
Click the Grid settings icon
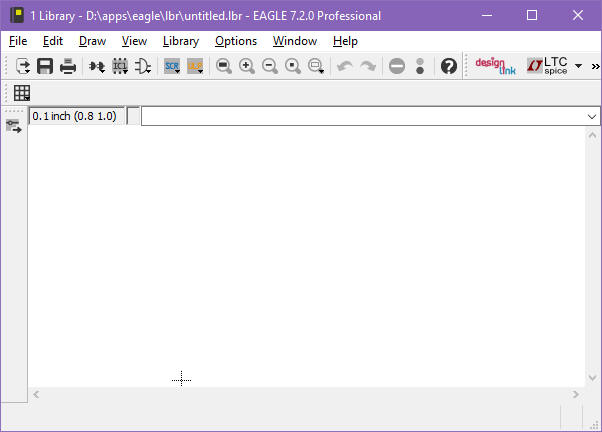click(x=21, y=93)
